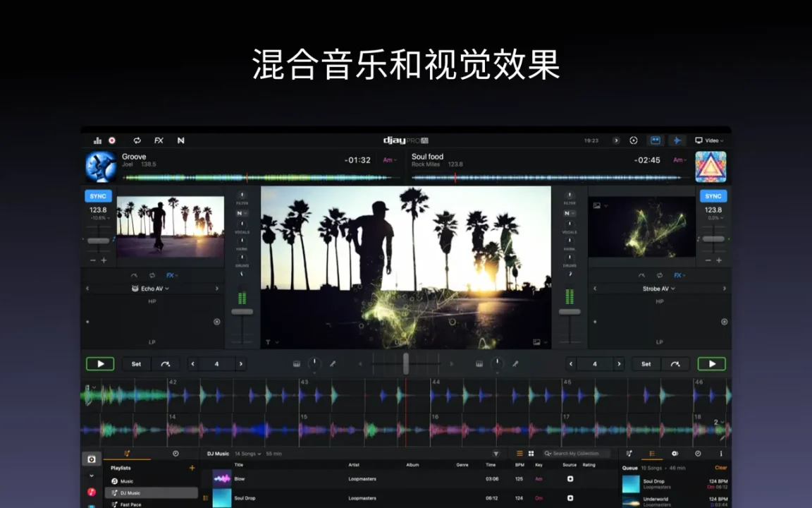Select the Blow track row
This screenshot has width=812, height=508.
[x=409, y=479]
